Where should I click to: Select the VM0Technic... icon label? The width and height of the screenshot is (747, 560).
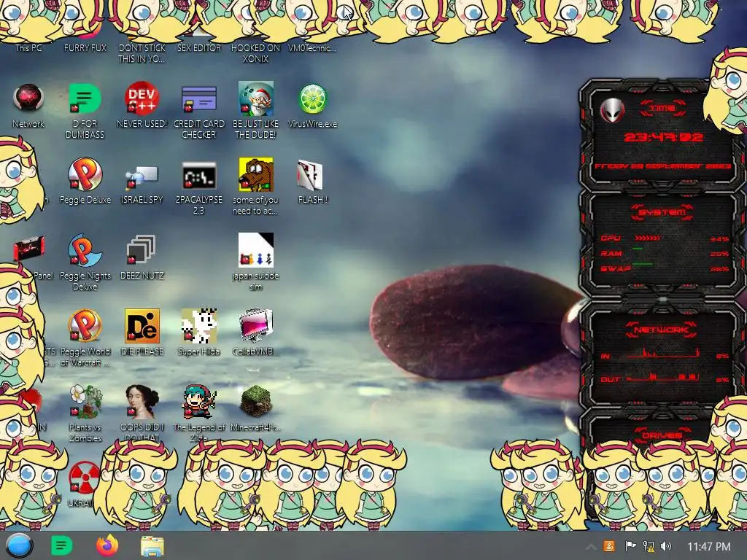(312, 47)
